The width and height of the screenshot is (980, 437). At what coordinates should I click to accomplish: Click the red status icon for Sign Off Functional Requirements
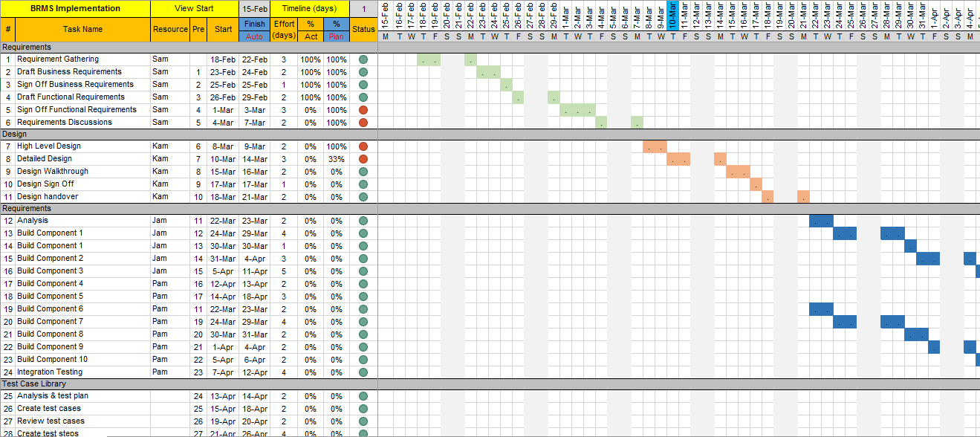point(363,109)
